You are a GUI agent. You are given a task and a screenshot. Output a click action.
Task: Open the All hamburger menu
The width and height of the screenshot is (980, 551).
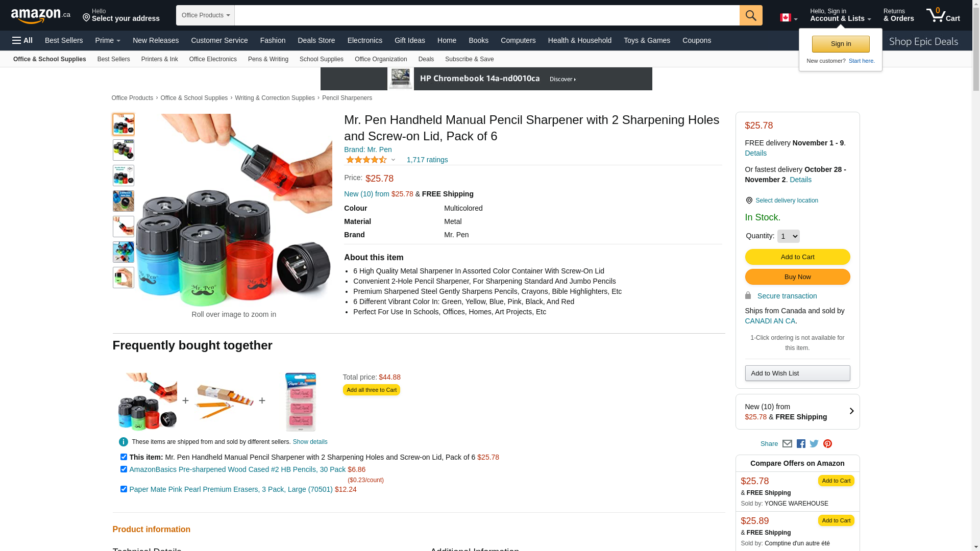22,40
